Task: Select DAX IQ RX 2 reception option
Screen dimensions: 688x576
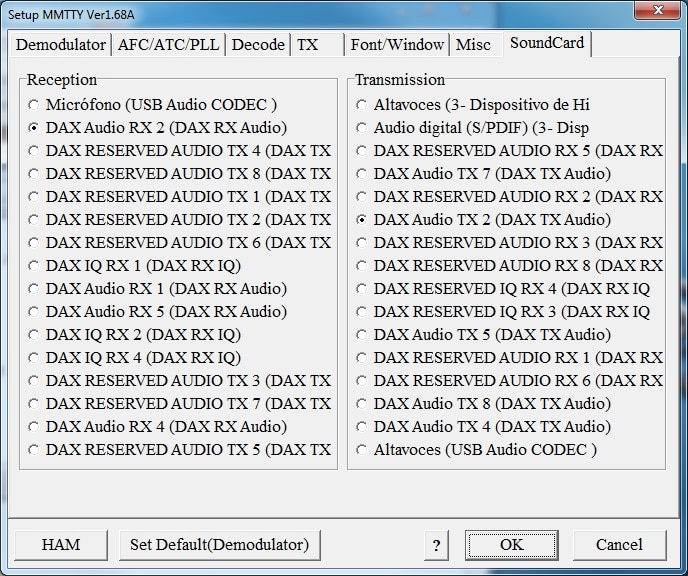Action: pyautogui.click(x=135, y=335)
